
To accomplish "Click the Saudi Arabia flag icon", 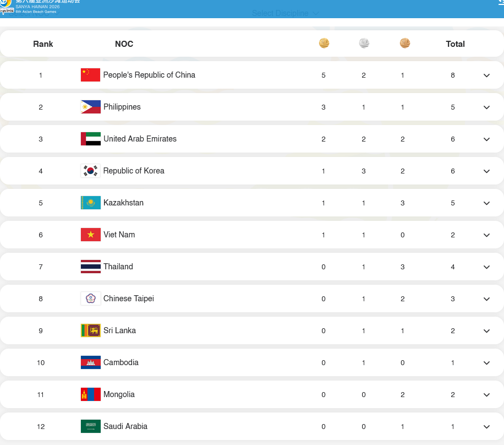I will click(90, 426).
